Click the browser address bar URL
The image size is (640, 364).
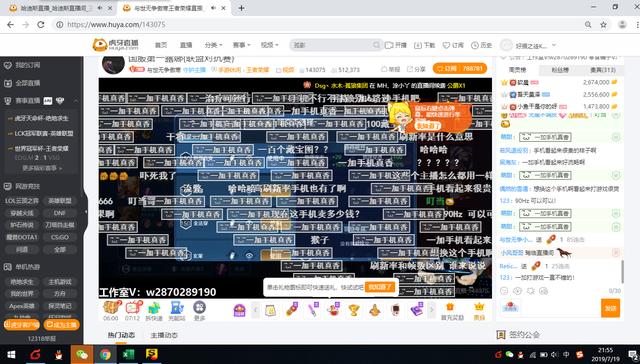tap(116, 24)
